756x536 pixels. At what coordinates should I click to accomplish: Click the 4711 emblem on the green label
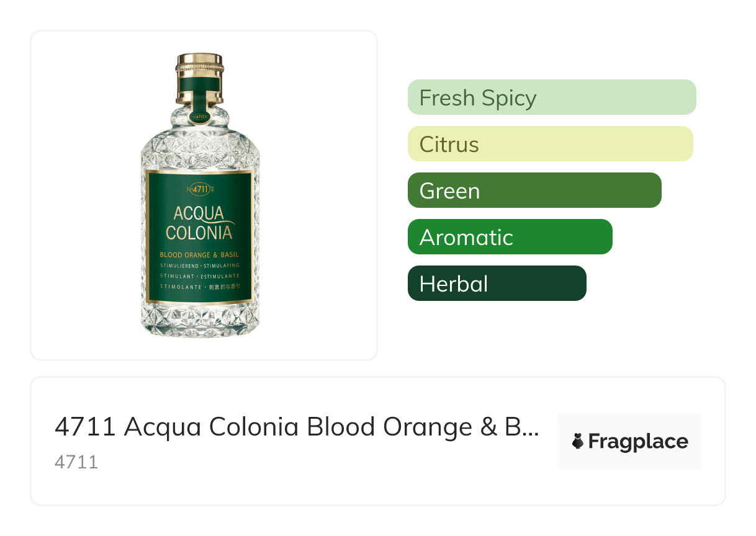tap(199, 189)
